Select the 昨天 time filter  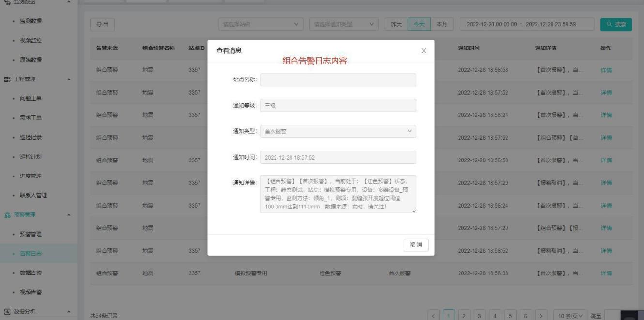396,24
